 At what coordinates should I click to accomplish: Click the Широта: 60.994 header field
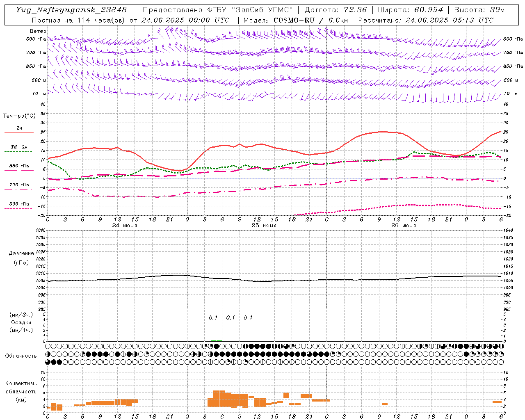coord(411,10)
